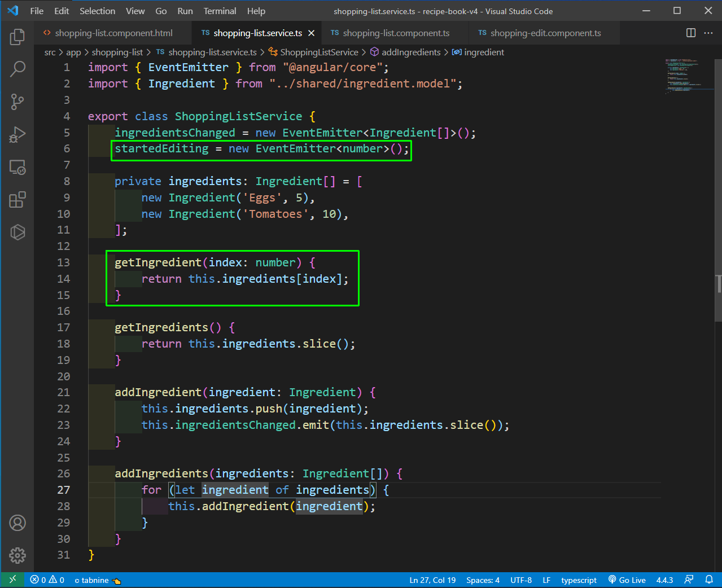
Task: Open the Accounts icon
Action: (x=17, y=523)
